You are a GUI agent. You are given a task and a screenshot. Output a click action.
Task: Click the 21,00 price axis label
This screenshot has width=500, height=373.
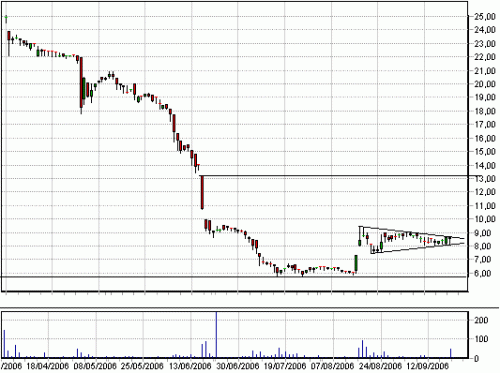tap(485, 71)
